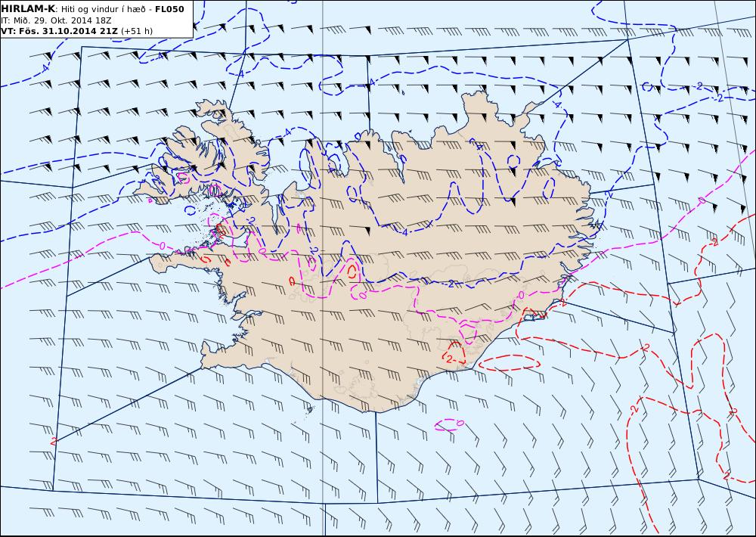
Task: Click the small closed magenta 0 contour over the sea south of Iceland
Action: (x=450, y=424)
